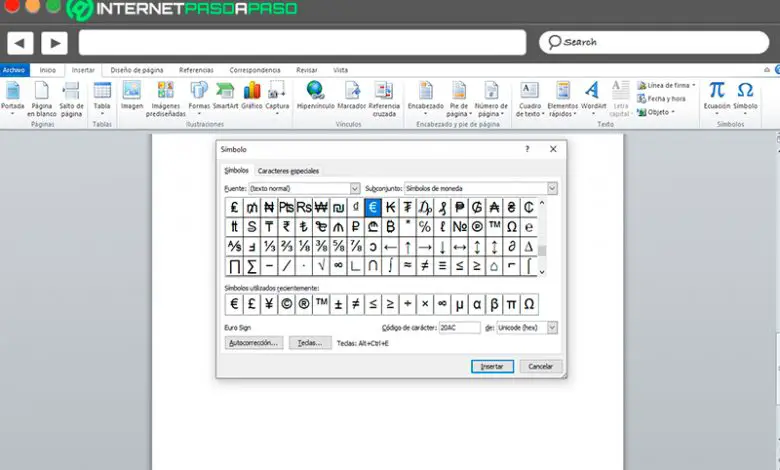Image resolution: width=780 pixels, height=470 pixels.
Task: Switch to the Correspondencia tab
Action: (255, 70)
